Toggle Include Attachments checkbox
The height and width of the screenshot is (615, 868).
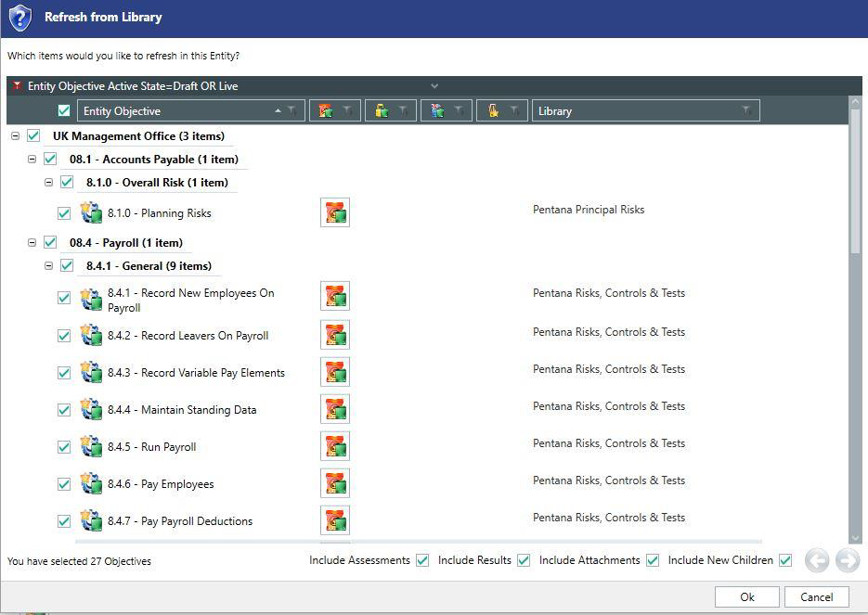pyautogui.click(x=653, y=560)
